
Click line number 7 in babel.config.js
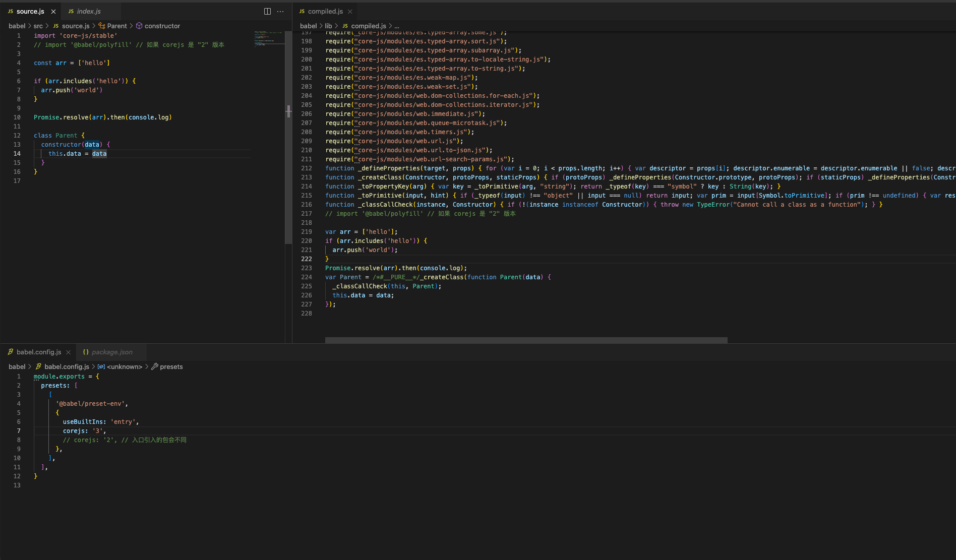coord(19,431)
